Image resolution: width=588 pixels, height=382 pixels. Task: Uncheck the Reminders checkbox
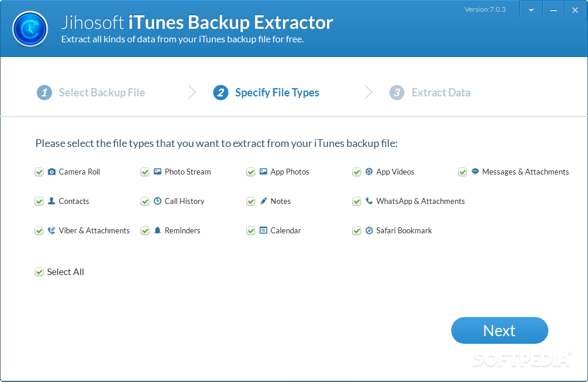point(145,231)
